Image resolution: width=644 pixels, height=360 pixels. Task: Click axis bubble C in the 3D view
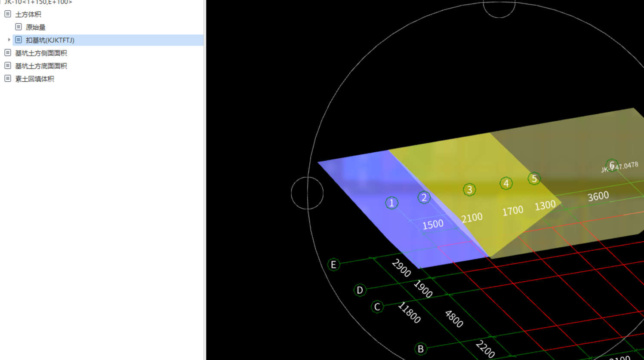pos(377,307)
